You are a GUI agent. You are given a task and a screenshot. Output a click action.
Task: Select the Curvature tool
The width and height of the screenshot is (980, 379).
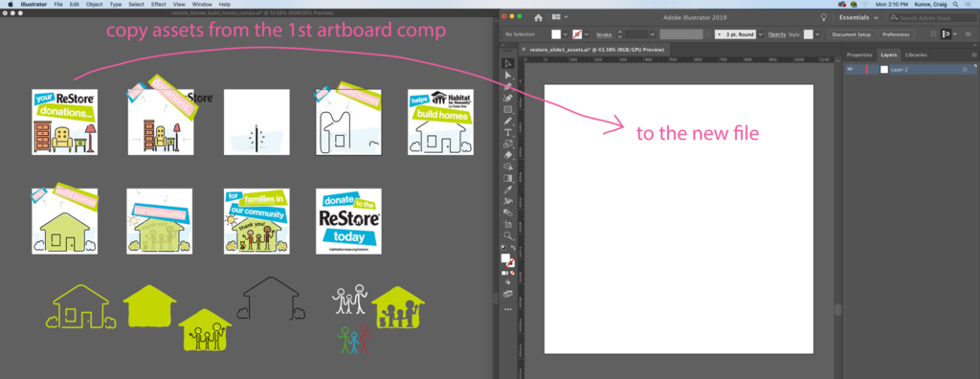pos(508,98)
